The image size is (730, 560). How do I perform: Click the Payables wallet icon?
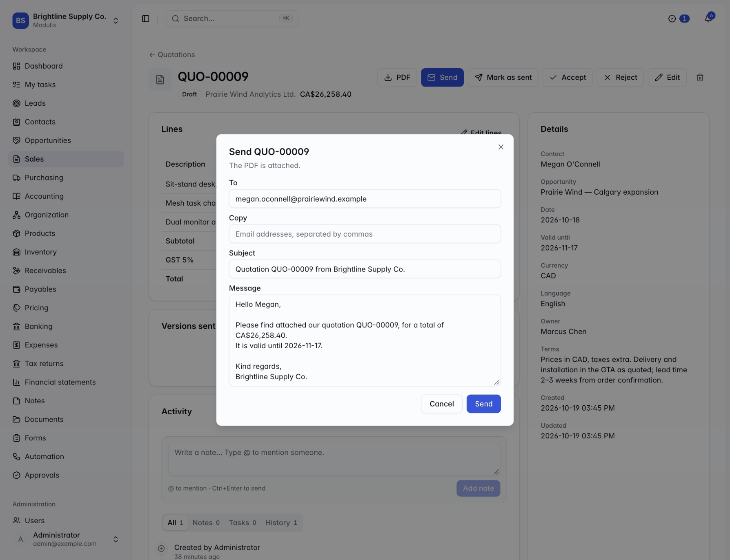click(16, 289)
